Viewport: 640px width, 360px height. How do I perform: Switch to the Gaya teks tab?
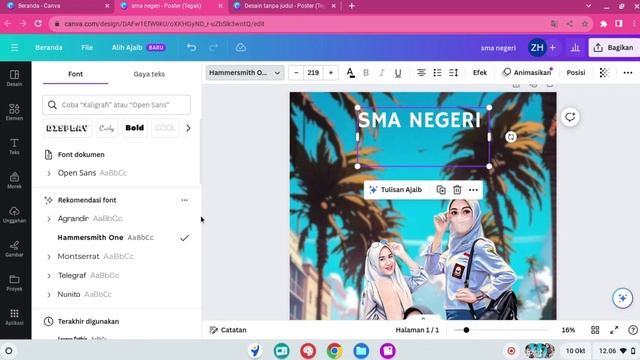pos(149,74)
